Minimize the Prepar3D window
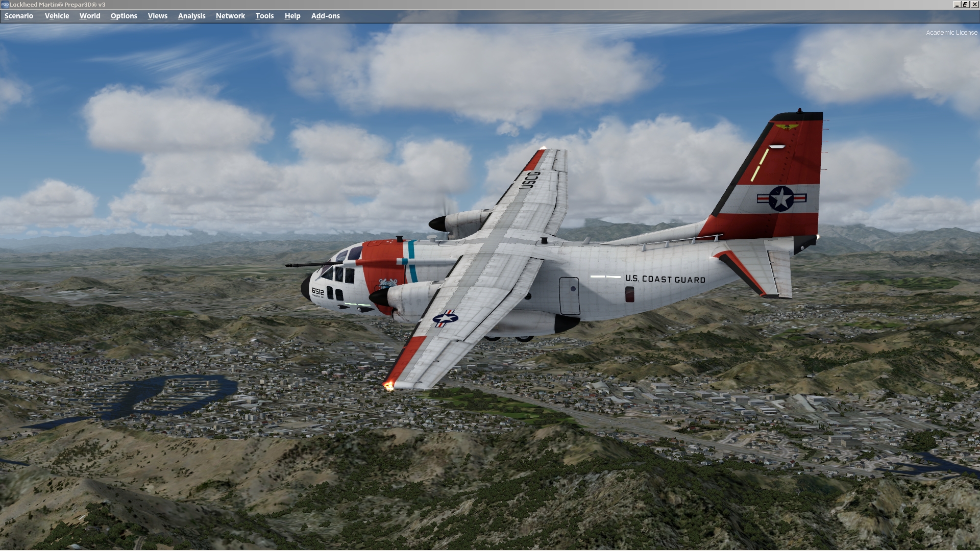This screenshot has width=980, height=551. 957,4
